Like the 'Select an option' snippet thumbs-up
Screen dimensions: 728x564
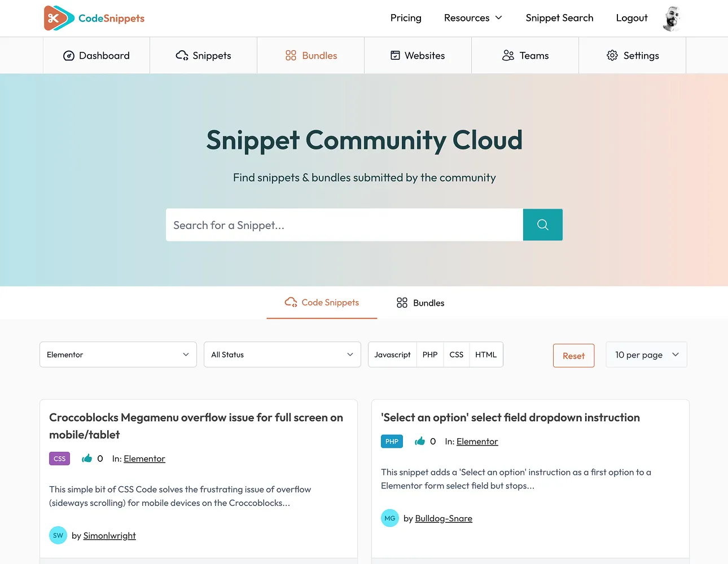(420, 441)
